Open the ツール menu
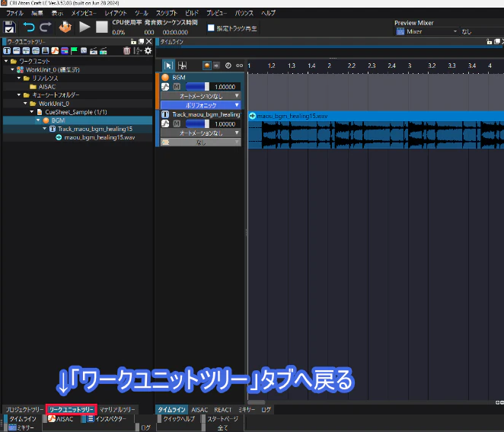 142,13
